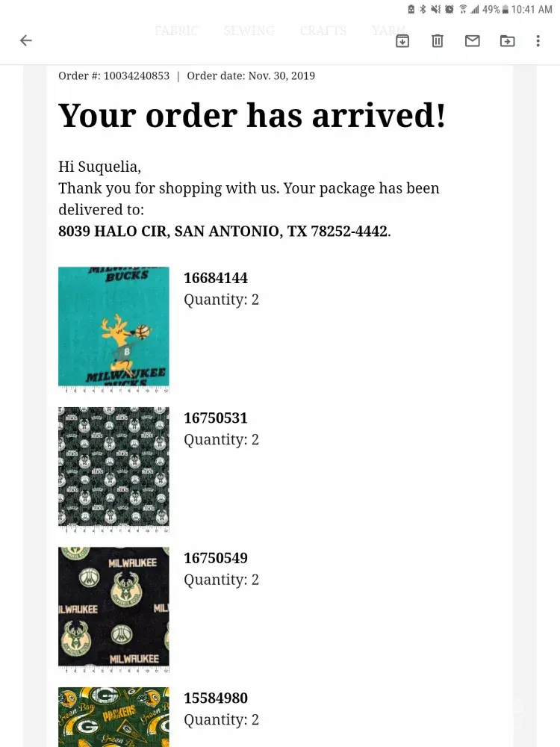Viewport: 560px width, 747px height.
Task: Go back with the arrow icon
Action: [x=26, y=40]
